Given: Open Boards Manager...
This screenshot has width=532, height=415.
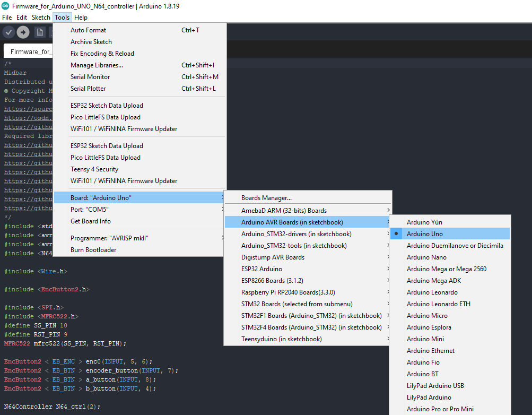Looking at the screenshot, I should pos(308,198).
